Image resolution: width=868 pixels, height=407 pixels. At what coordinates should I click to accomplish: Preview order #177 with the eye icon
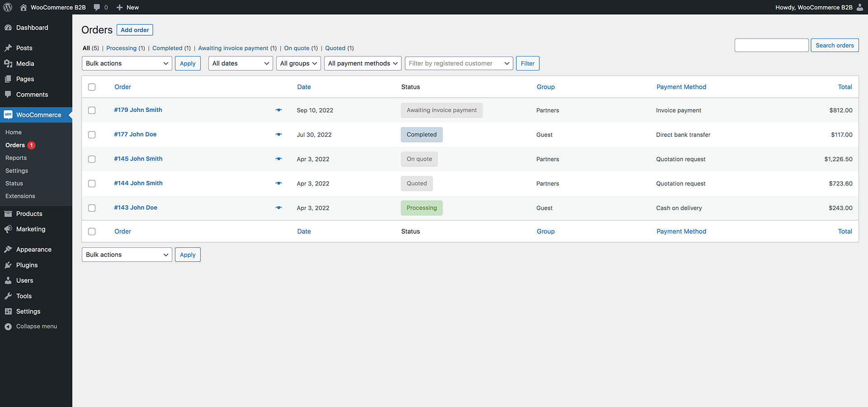[278, 134]
